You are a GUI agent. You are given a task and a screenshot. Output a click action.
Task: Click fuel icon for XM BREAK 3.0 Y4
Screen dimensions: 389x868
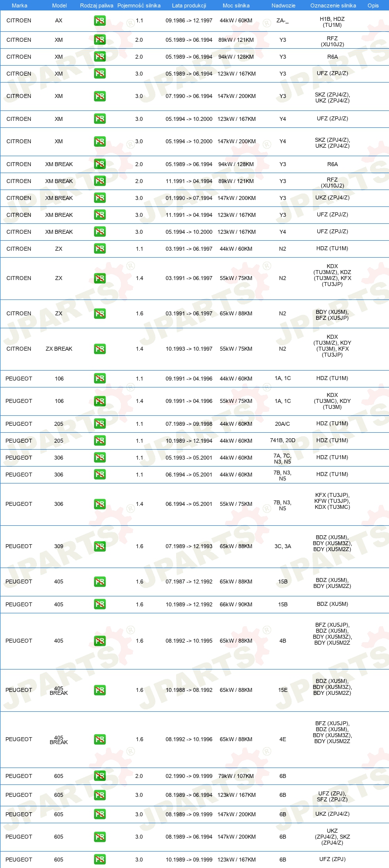click(x=99, y=232)
